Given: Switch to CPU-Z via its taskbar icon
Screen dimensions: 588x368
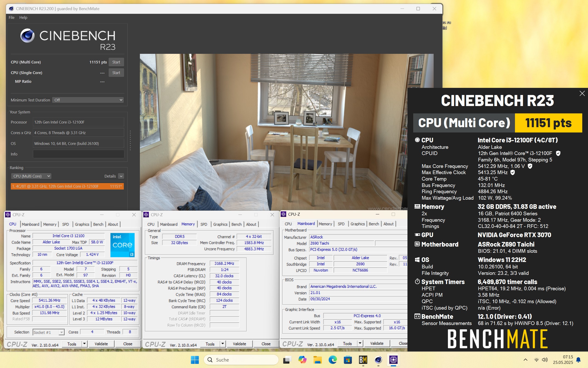Looking at the screenshot, I should coord(393,360).
